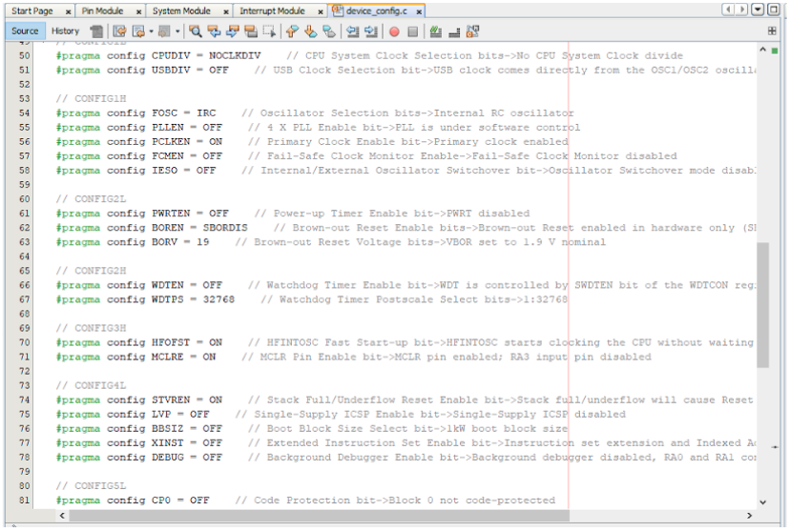
Task: Click the vertical scrollbar up arrow
Action: point(762,50)
